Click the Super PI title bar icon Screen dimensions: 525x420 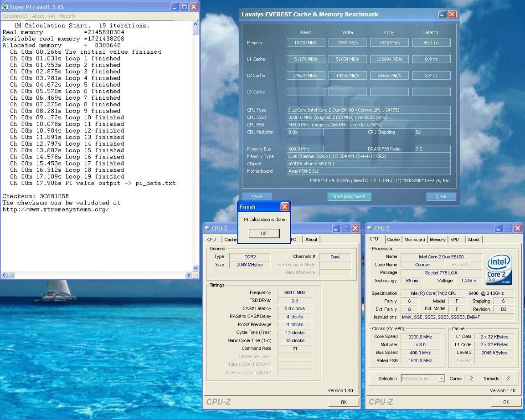click(x=5, y=7)
